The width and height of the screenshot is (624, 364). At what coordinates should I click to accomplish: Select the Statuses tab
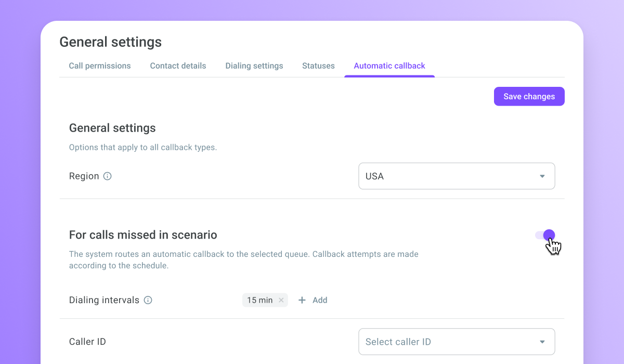[318, 66]
